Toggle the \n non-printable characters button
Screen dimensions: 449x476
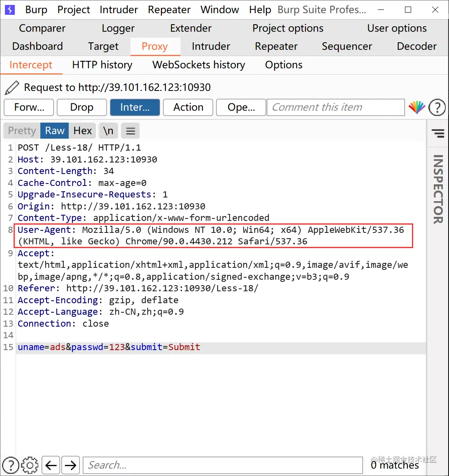tap(108, 131)
